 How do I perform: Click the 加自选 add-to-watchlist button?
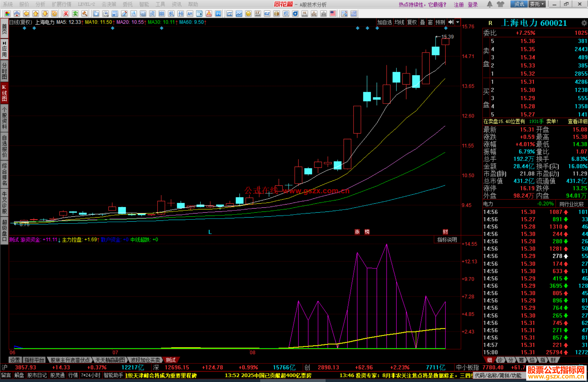[384, 22]
